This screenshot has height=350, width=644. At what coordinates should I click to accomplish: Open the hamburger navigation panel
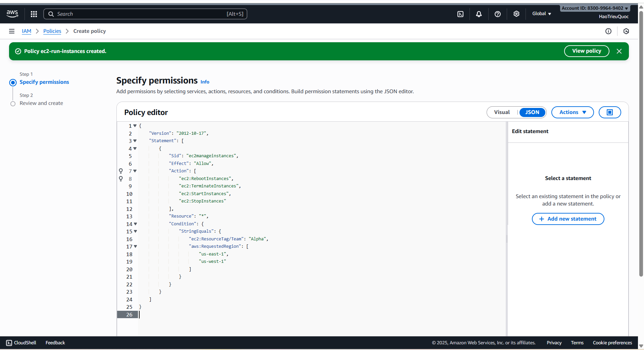click(11, 31)
